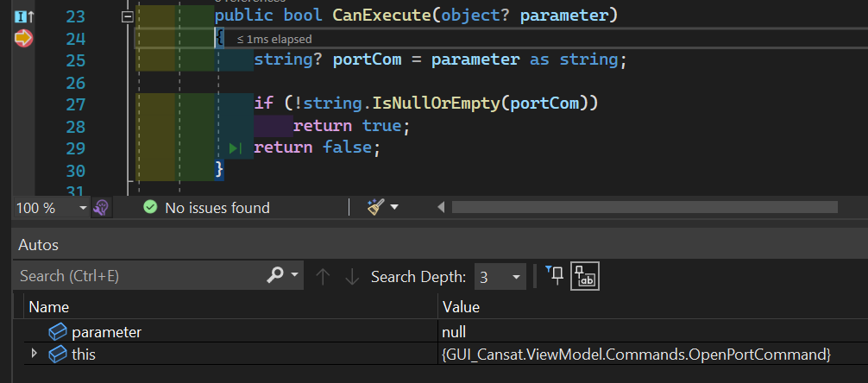The image size is (868, 383).
Task: Expand the 'this' variable tree node
Action: [35, 353]
